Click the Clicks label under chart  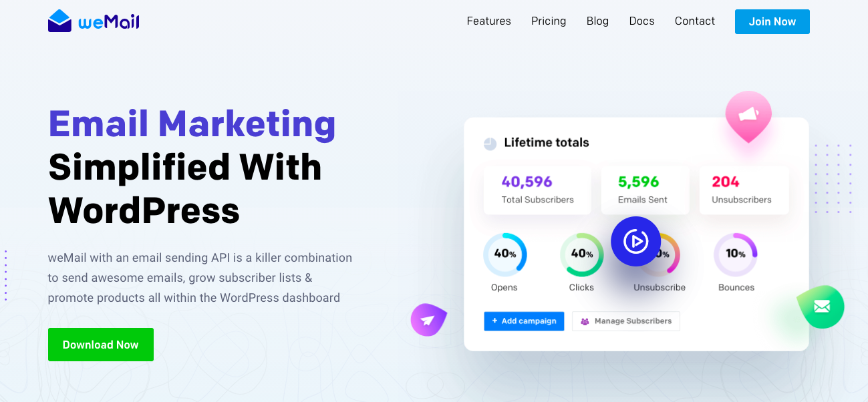tap(581, 287)
